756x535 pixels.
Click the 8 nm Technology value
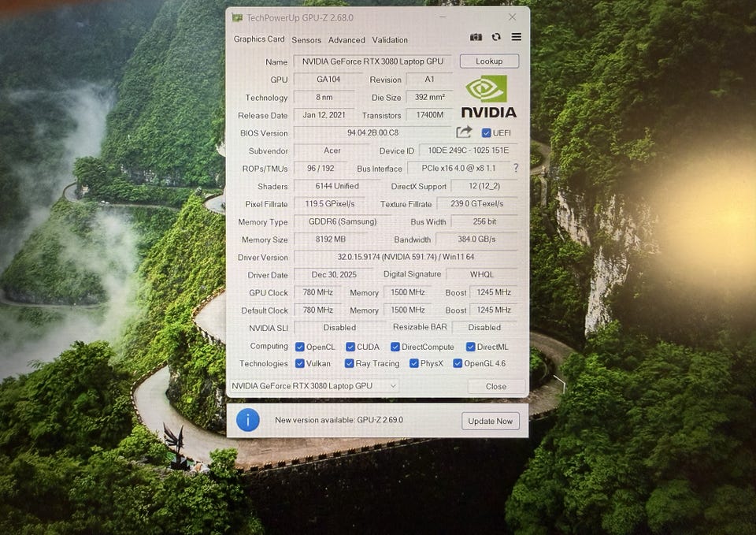(x=324, y=97)
